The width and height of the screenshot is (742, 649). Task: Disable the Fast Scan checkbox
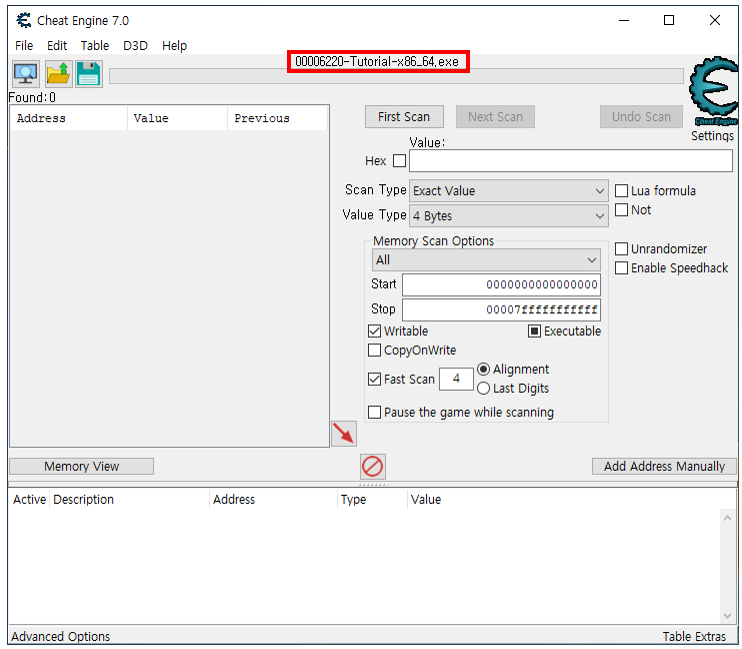point(374,379)
